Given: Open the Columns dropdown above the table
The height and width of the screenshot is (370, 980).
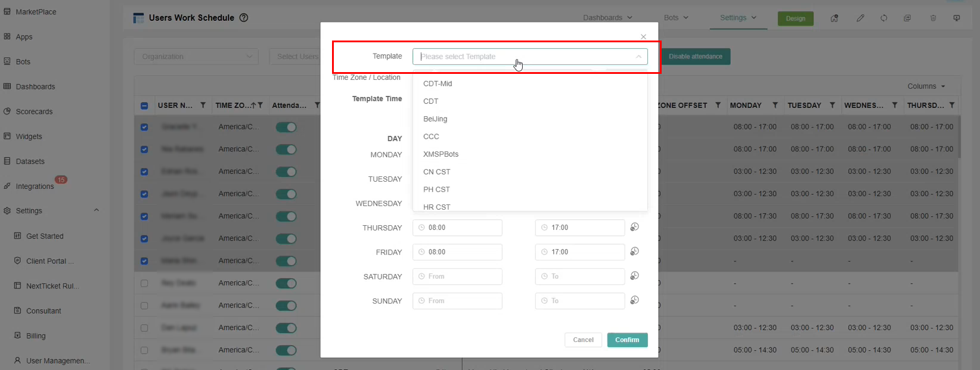Looking at the screenshot, I should 926,86.
